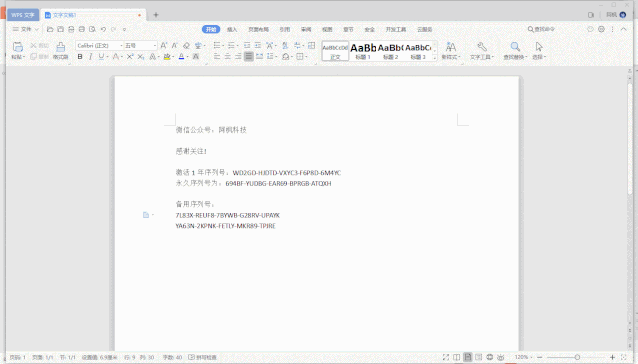Switch to the Review ribbon tab

(306, 29)
